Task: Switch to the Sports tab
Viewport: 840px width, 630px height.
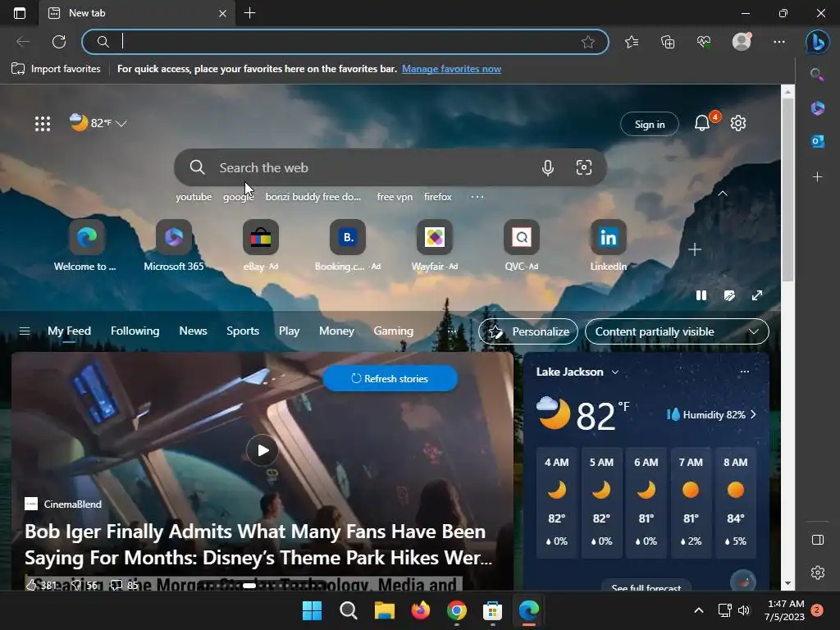Action: [x=243, y=331]
